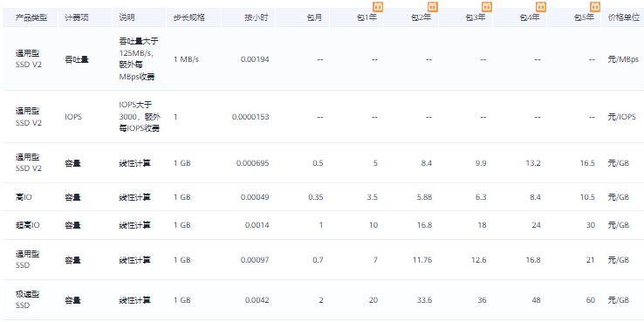Viewport: 644px width, 322px height.
Task: Click the 说明 column header
Action: [x=127, y=17]
